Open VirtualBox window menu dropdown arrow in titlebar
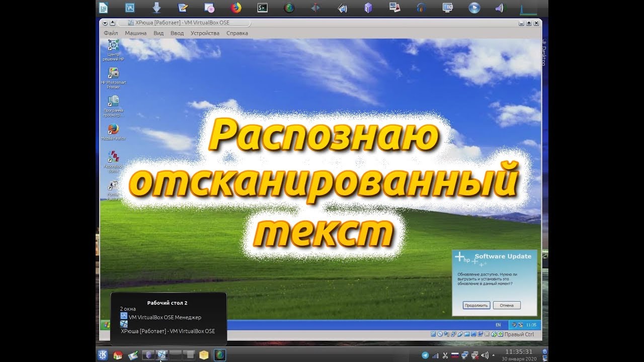Image resolution: width=644 pixels, height=362 pixels. click(105, 23)
